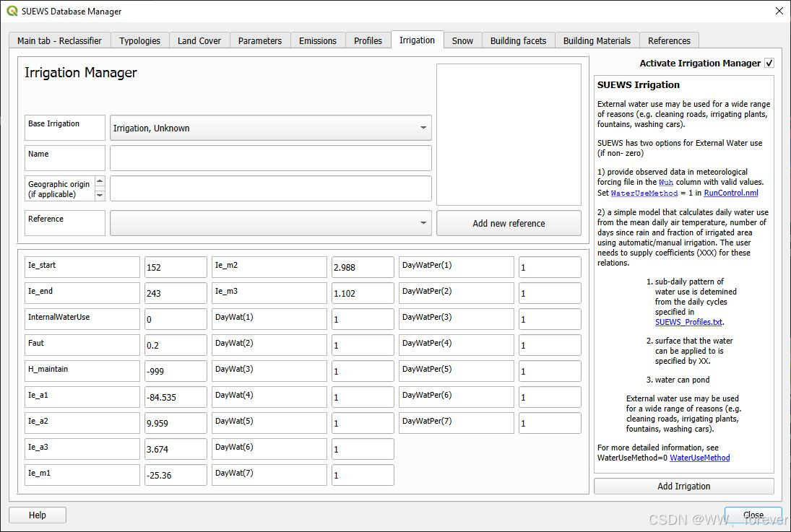Switch to Building facets tab
The width and height of the screenshot is (791, 532).
[518, 41]
